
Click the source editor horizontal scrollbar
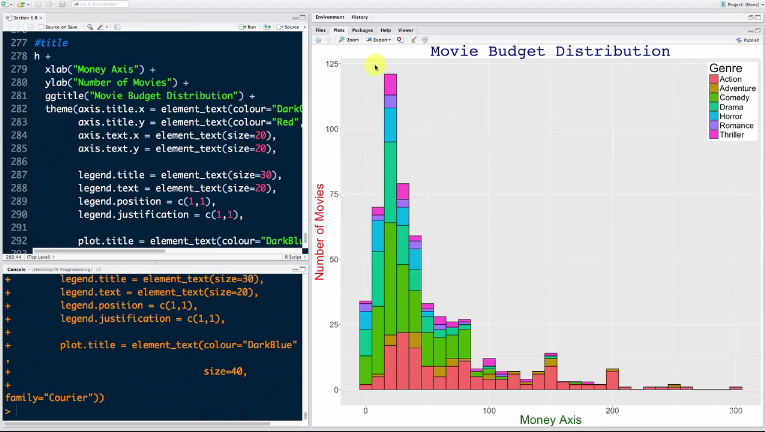click(x=99, y=251)
